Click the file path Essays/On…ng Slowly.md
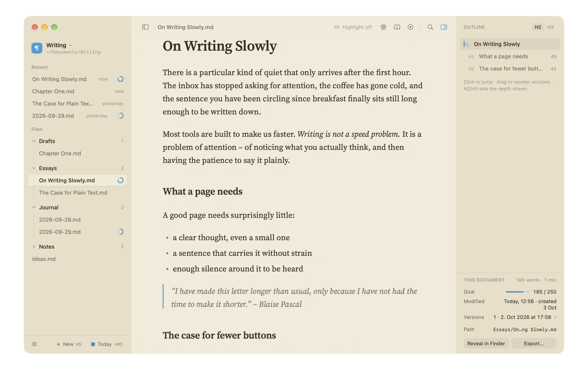 (525, 329)
